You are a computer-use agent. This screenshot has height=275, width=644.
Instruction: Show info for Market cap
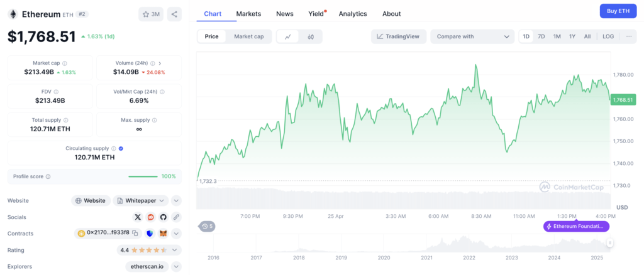[65, 63]
